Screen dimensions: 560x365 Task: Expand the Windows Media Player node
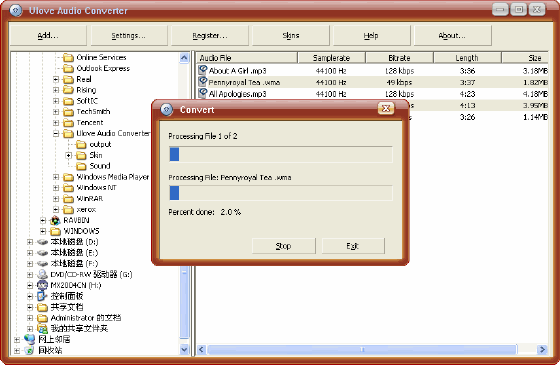pyautogui.click(x=56, y=177)
